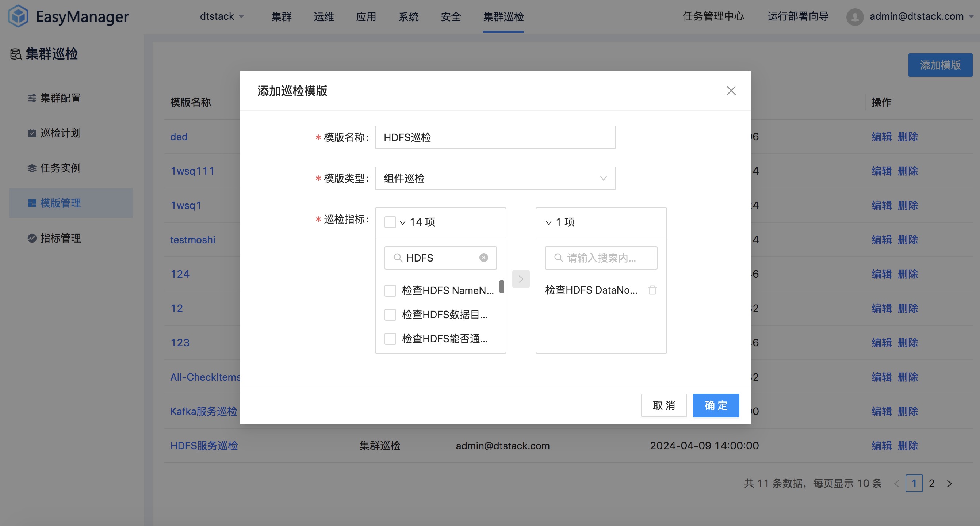Image resolution: width=980 pixels, height=526 pixels.
Task: Move selected items right with arrow
Action: click(x=521, y=279)
